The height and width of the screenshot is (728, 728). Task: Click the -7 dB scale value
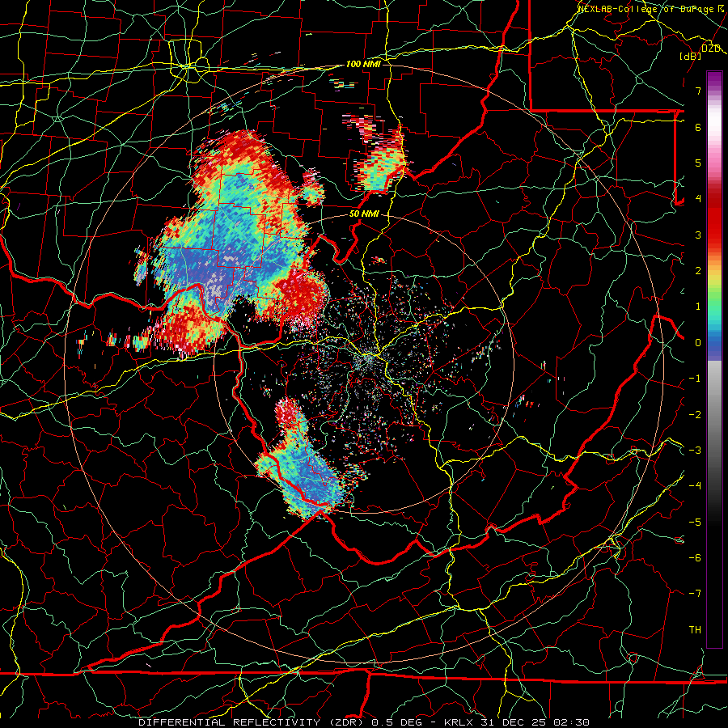695,594
